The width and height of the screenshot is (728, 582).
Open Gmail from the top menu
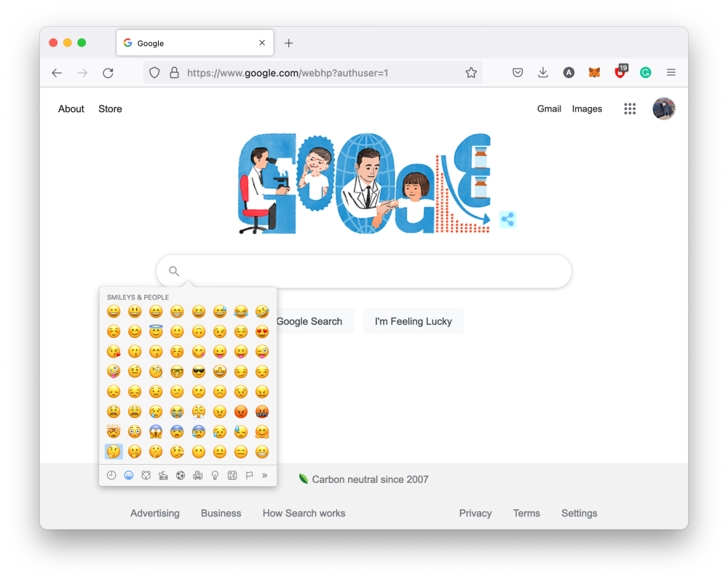click(549, 109)
